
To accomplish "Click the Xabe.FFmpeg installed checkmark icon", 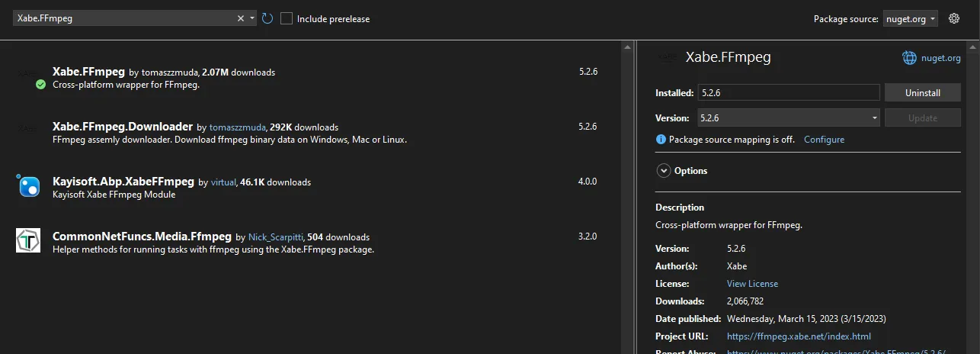I will tap(40, 85).
